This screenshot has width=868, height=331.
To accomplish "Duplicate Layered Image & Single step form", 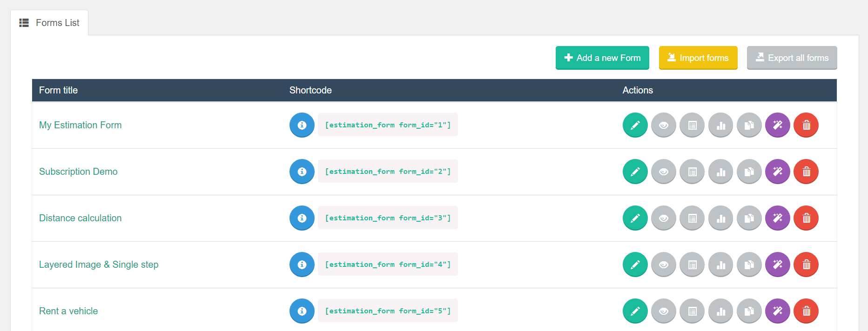I will coord(749,265).
